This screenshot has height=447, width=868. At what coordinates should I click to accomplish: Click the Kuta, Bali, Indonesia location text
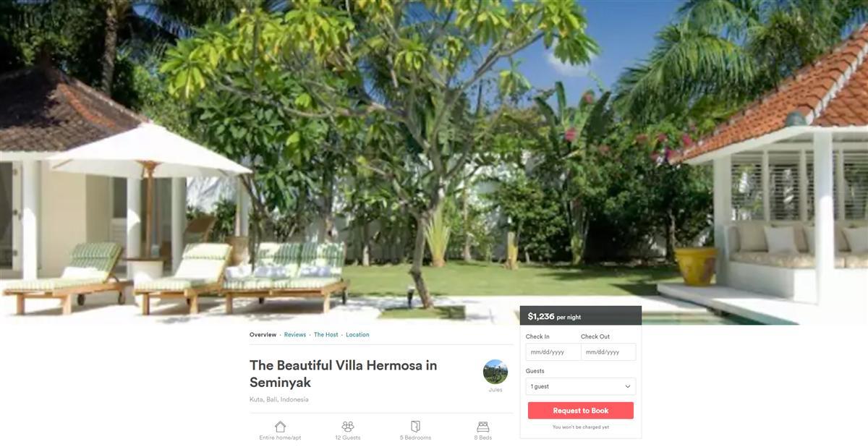(279, 399)
